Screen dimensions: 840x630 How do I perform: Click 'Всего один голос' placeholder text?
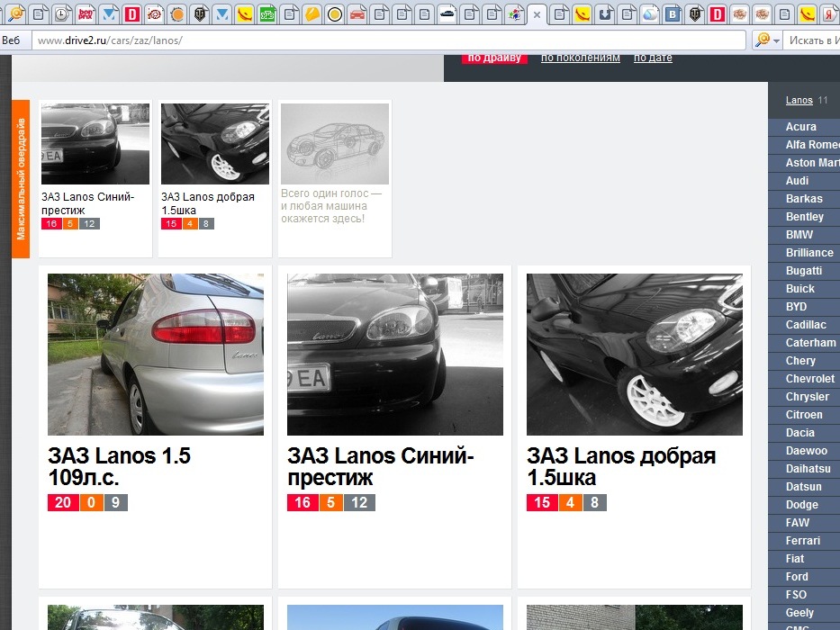331,206
